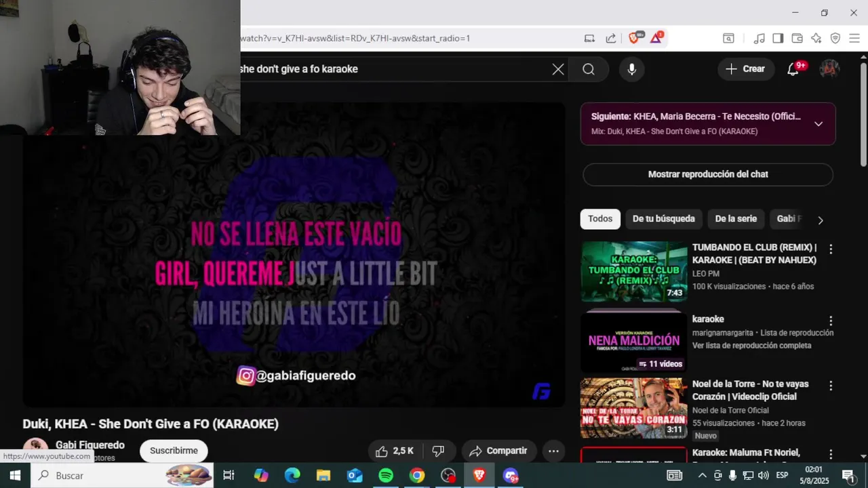Show more filter chips with right arrow

coord(821,220)
